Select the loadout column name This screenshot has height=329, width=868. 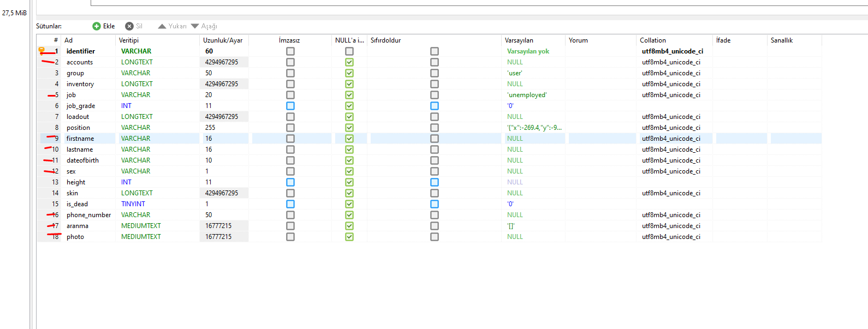click(x=78, y=117)
